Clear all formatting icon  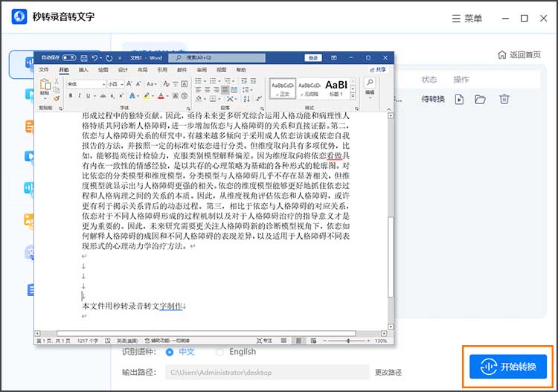click(x=166, y=84)
